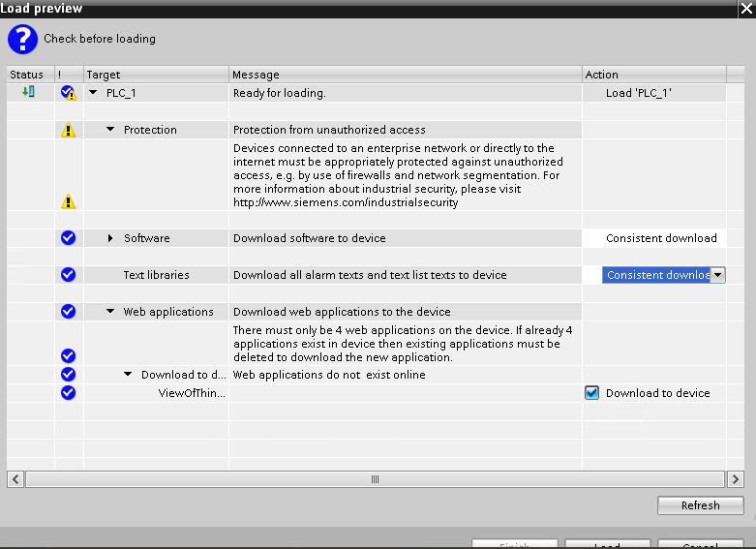Viewport: 756px width, 549px height.
Task: Click 'Download all alarm texts' message
Action: click(x=370, y=275)
